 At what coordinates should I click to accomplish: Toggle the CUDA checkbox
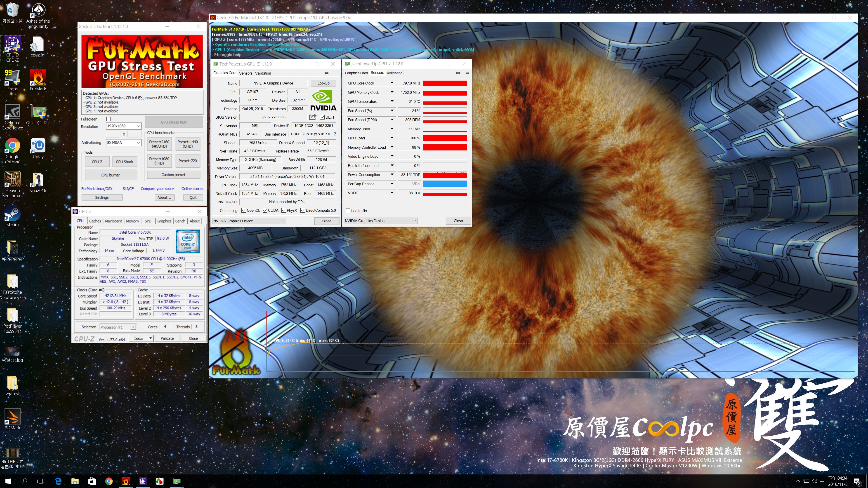pos(265,211)
